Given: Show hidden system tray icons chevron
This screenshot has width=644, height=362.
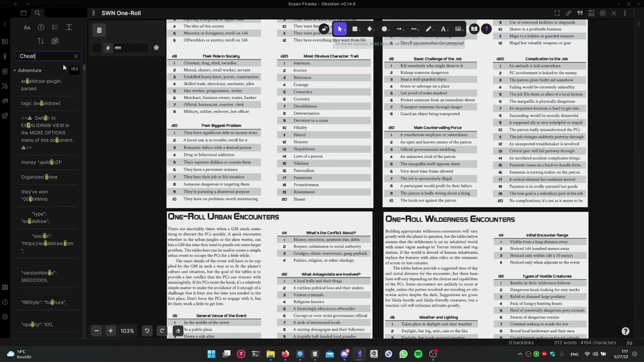Looking at the screenshot, I should (520, 354).
